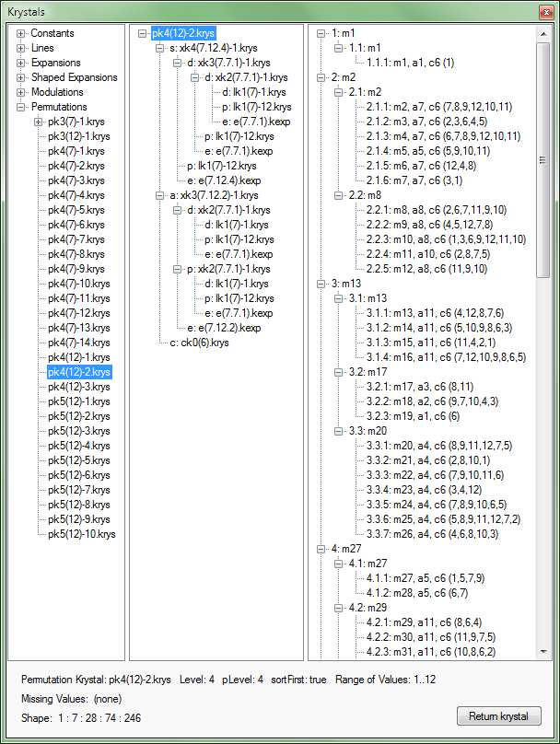Click the Range of Values: 1..12 text
This screenshot has height=744, width=560.
pyautogui.click(x=385, y=680)
